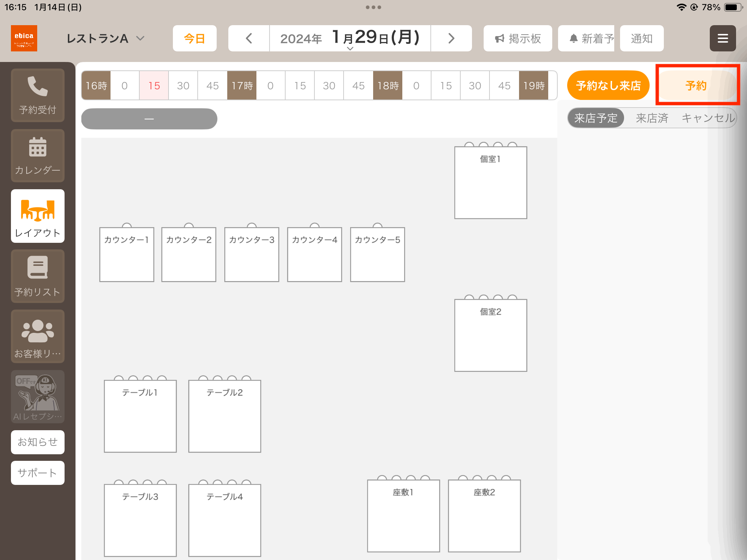
Task: Select table テーブル1
Action: coord(140,416)
